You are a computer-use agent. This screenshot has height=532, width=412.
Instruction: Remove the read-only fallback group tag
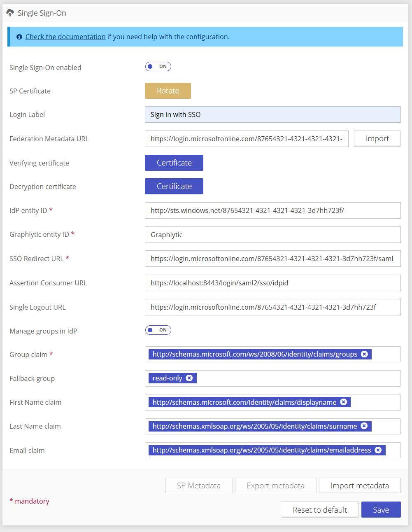click(x=189, y=378)
